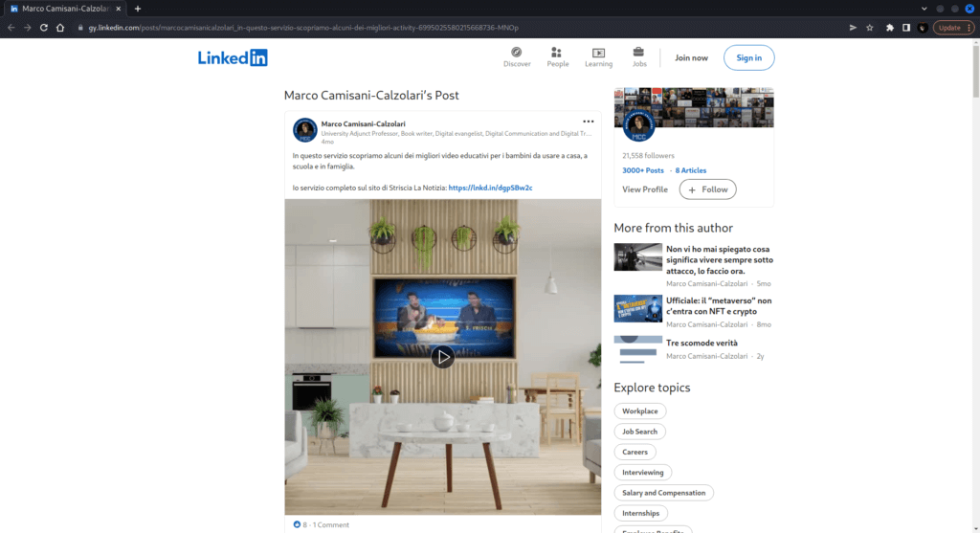Go to the People section icon
The width and height of the screenshot is (980, 533).
click(557, 53)
